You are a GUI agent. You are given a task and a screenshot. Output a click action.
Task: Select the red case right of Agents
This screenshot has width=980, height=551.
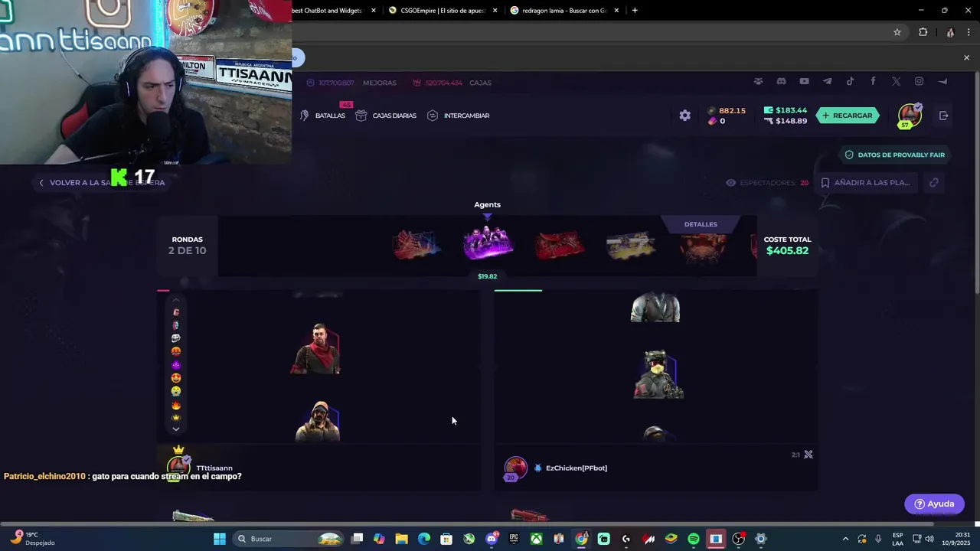pos(560,245)
